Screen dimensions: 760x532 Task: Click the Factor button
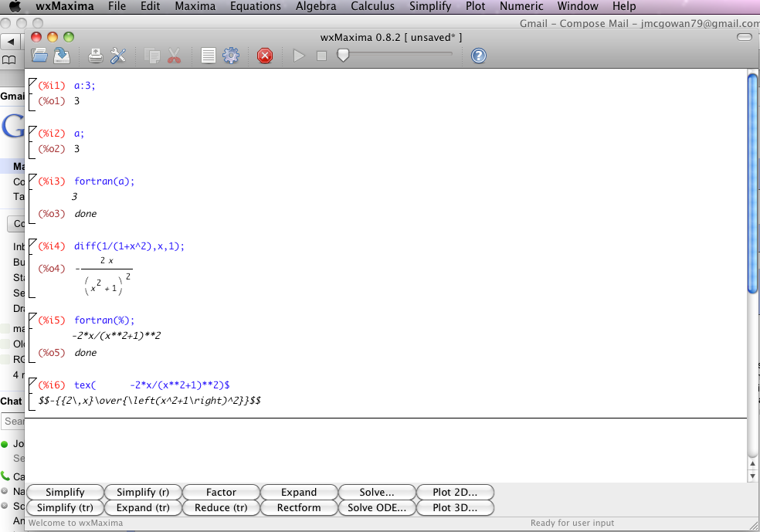point(221,493)
